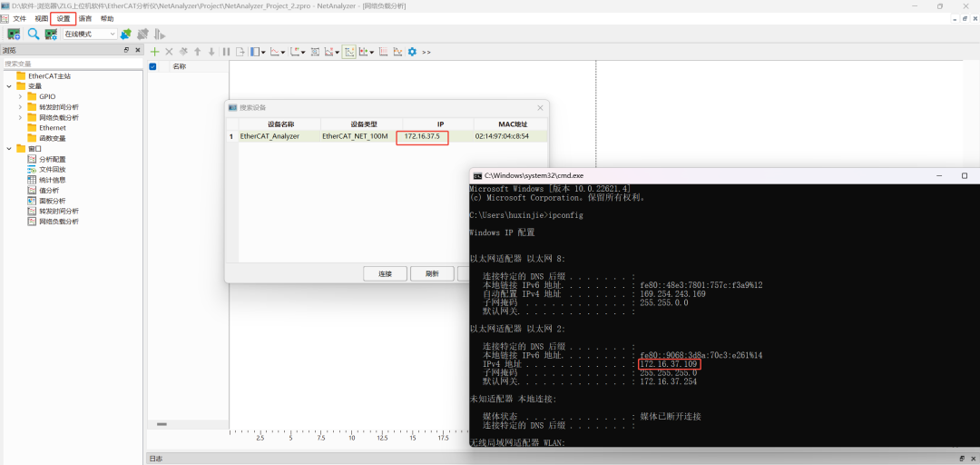
Task: Open 统计信息 table item
Action: 46,180
